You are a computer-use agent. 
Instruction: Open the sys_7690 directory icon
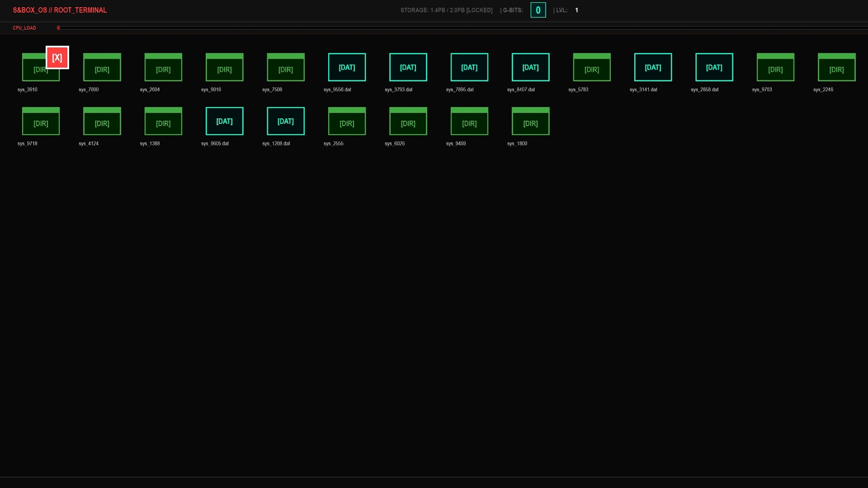[x=102, y=68]
